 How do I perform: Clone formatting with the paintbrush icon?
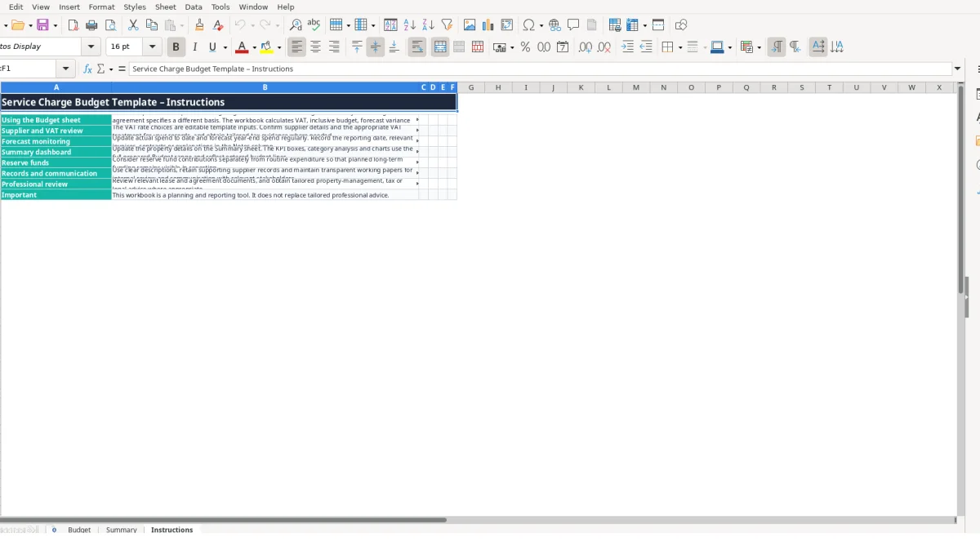click(x=199, y=25)
